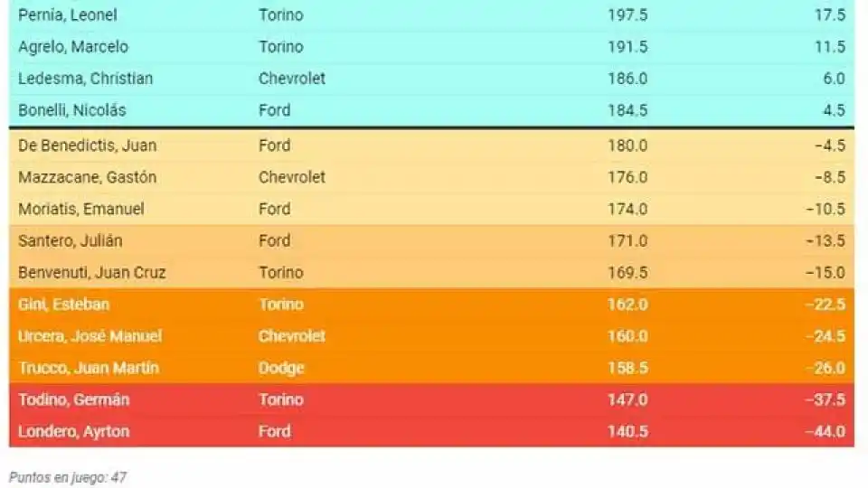Select driver Bonelli, Nicolás

pos(72,110)
